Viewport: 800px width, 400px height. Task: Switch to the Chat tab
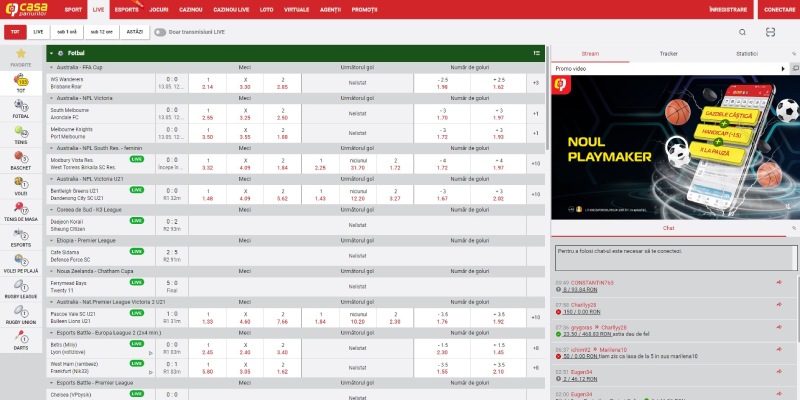coord(668,228)
